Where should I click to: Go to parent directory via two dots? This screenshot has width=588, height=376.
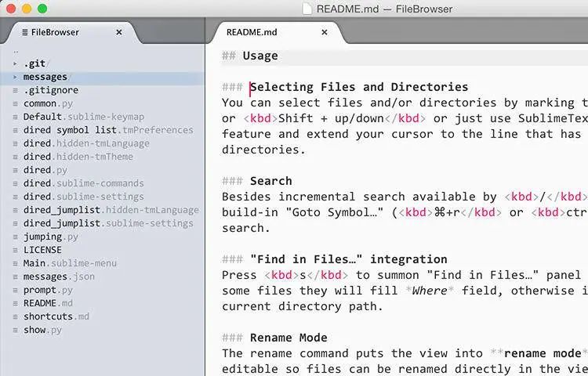click(x=16, y=51)
